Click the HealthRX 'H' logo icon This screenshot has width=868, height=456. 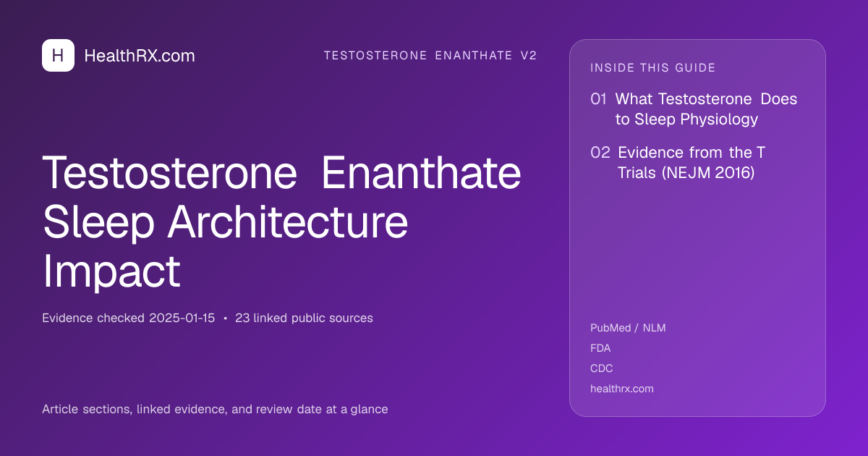coord(58,55)
